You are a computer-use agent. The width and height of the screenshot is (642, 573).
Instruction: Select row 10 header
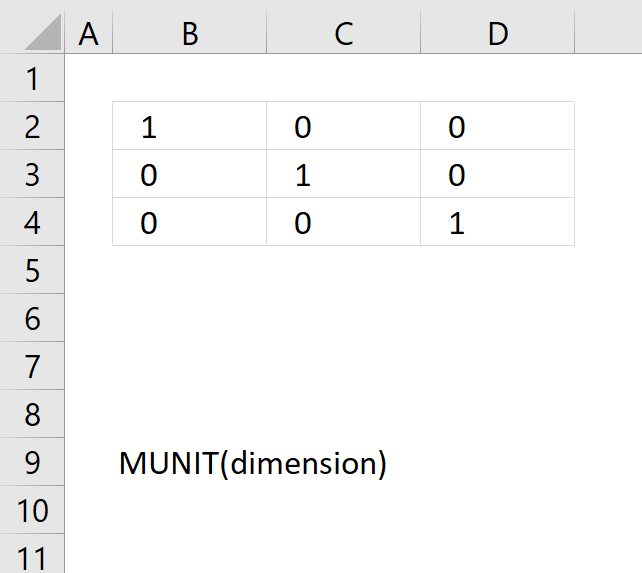[x=32, y=510]
